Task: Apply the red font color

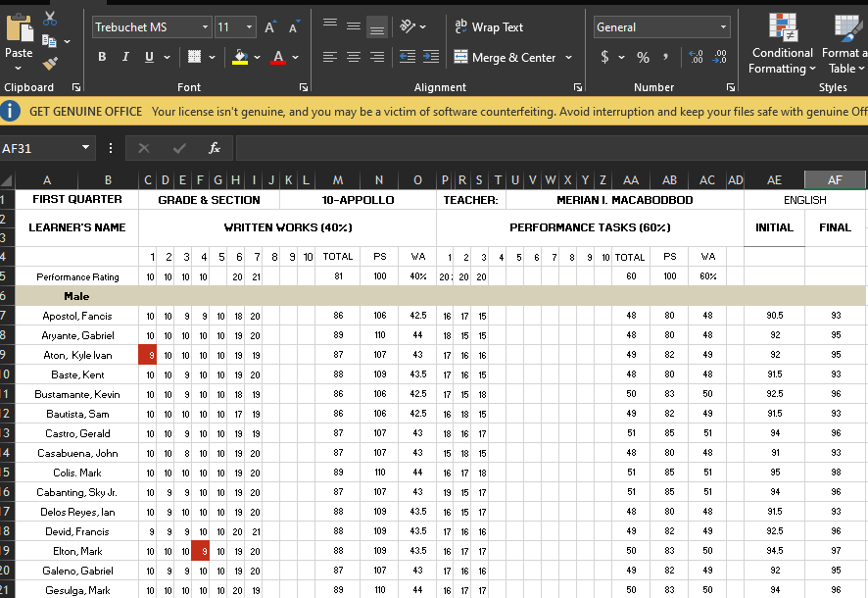Action: coord(278,57)
